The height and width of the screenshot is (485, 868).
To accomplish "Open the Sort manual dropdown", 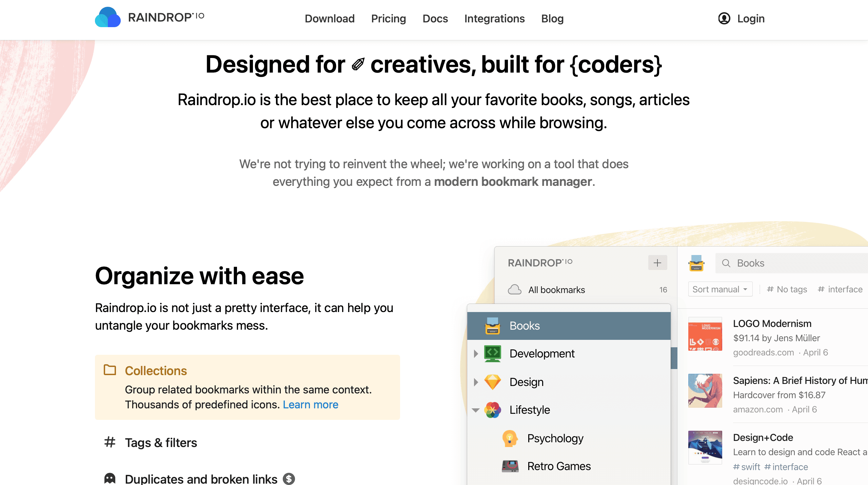I will (720, 289).
